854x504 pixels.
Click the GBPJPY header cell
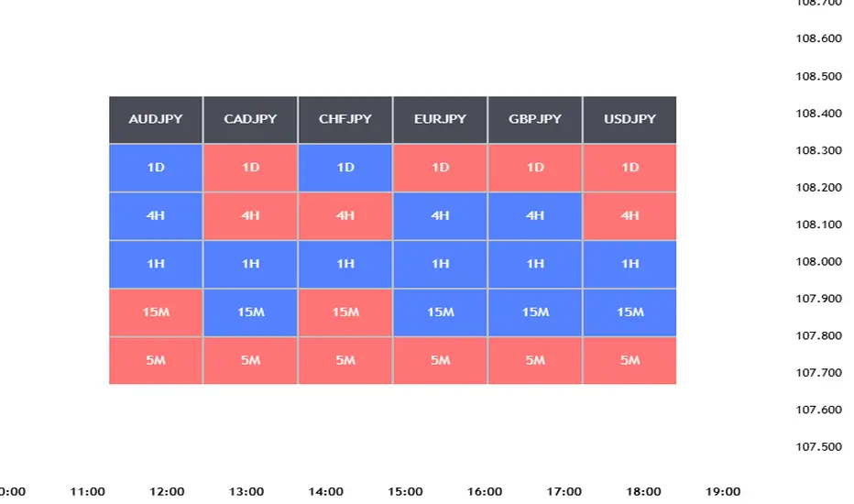tap(535, 119)
